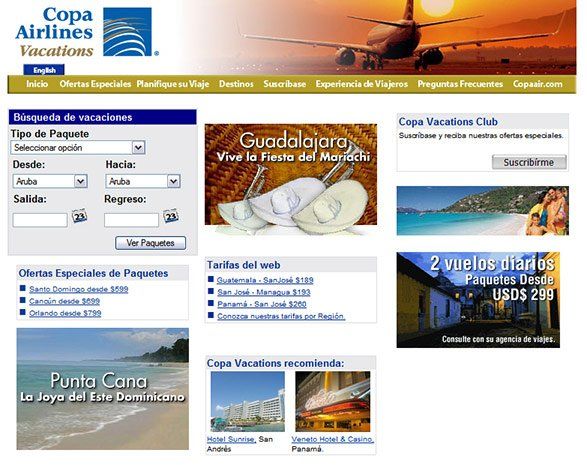The width and height of the screenshot is (587, 465).
Task: Click the Ver Paquetes button
Action: [x=150, y=243]
